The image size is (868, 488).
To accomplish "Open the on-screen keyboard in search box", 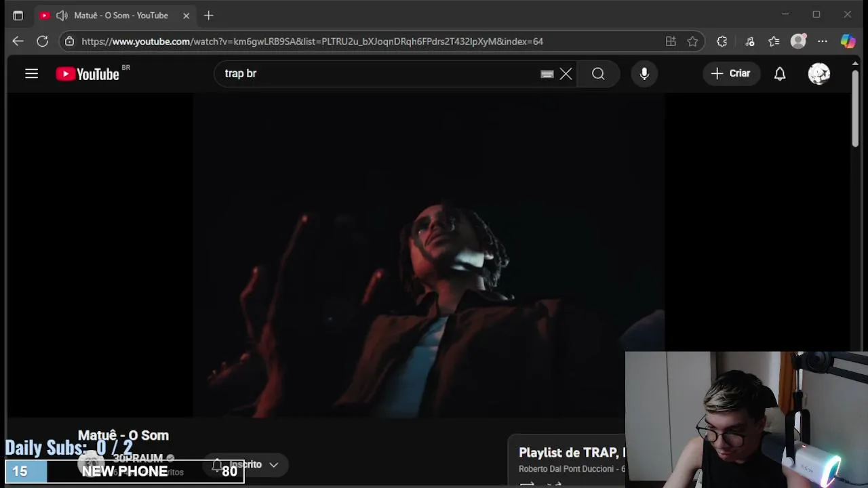I will (547, 74).
